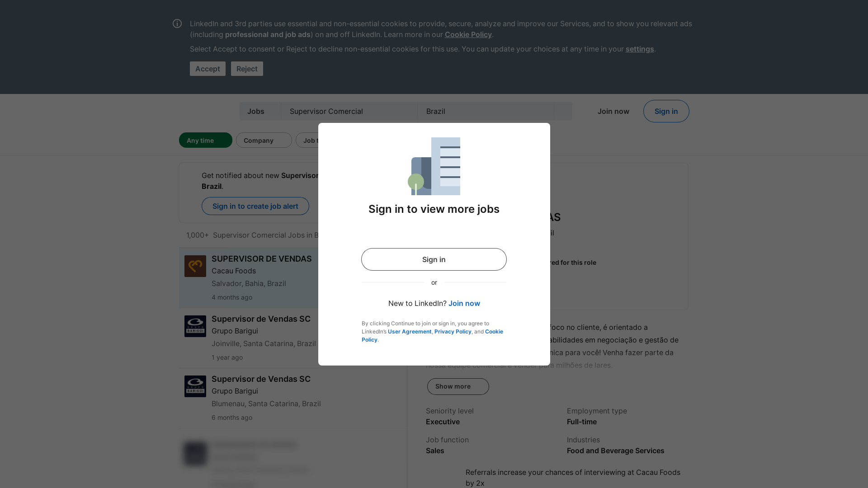The image size is (868, 488).
Task: Click the Sign in button in modal
Action: [434, 259]
